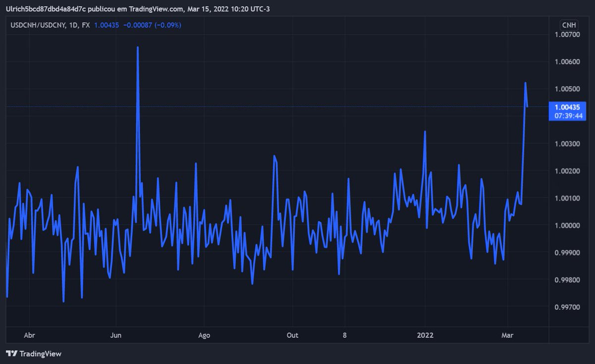Click the March peak on the line
The width and height of the screenshot is (595, 364).
coord(525,83)
